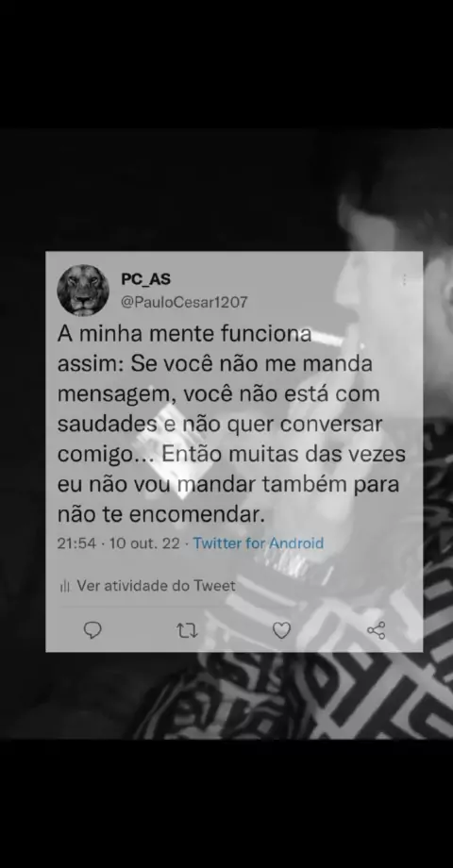Tap the retweet arrows icon
Image resolution: width=453 pixels, height=868 pixels.
[x=187, y=630]
